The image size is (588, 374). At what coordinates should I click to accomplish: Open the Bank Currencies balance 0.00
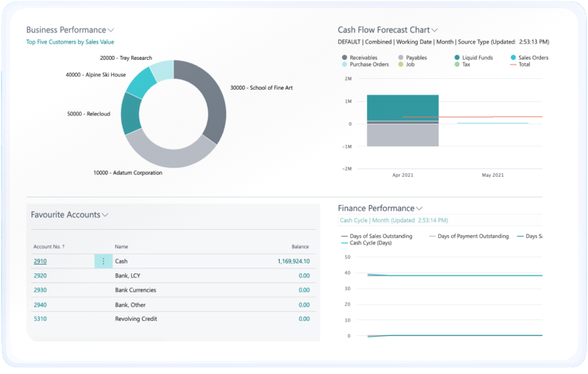coord(304,290)
